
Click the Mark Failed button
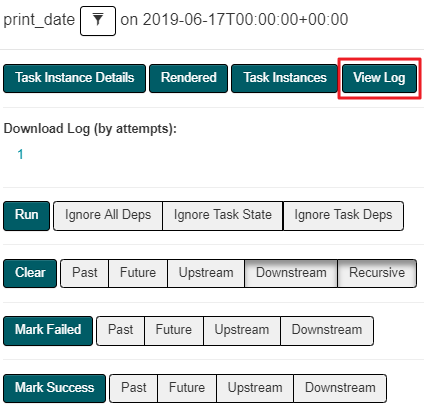[48, 331]
